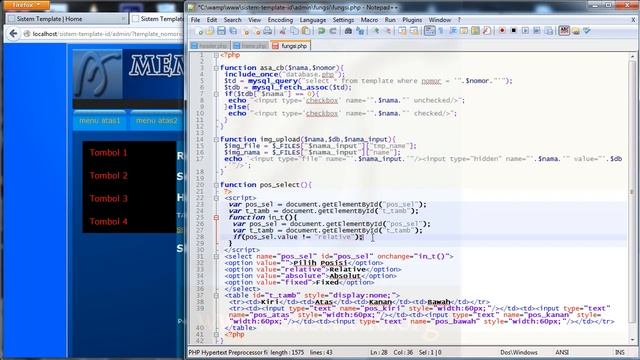Viewport: 640px width, 360px height.
Task: Click the Dos\Windows status entry
Action: [x=519, y=352]
